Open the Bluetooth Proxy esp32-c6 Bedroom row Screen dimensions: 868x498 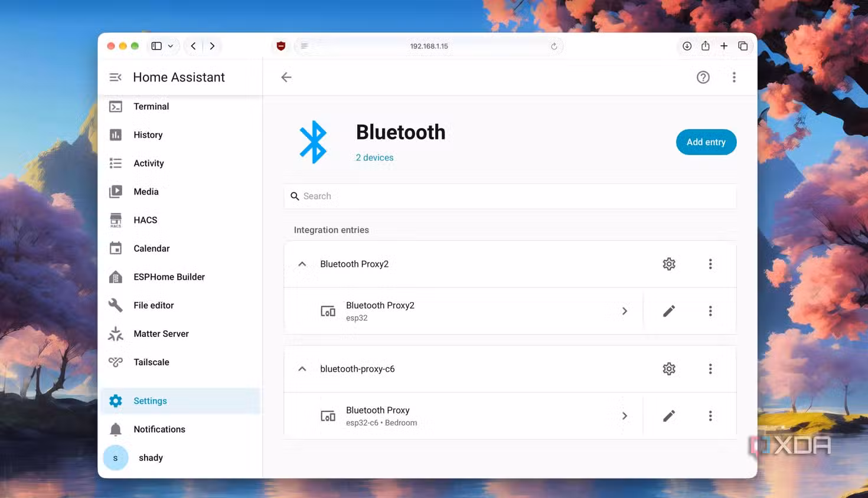tap(464, 416)
